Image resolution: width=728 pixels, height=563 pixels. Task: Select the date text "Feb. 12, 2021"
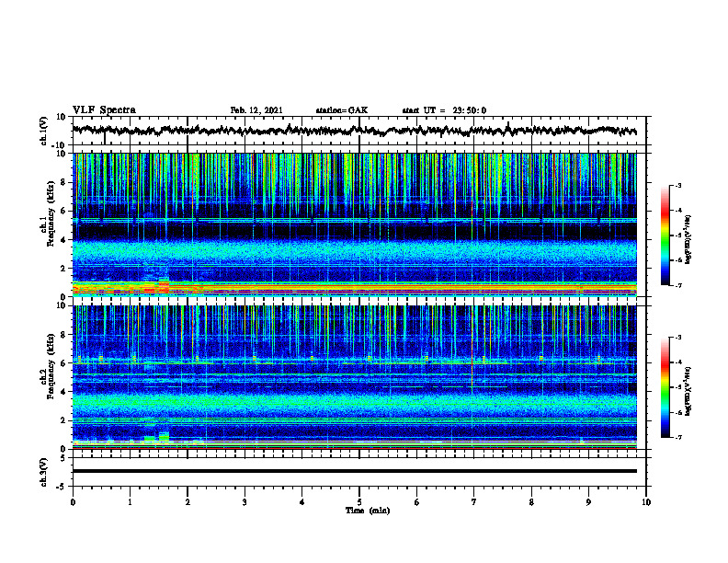point(256,110)
